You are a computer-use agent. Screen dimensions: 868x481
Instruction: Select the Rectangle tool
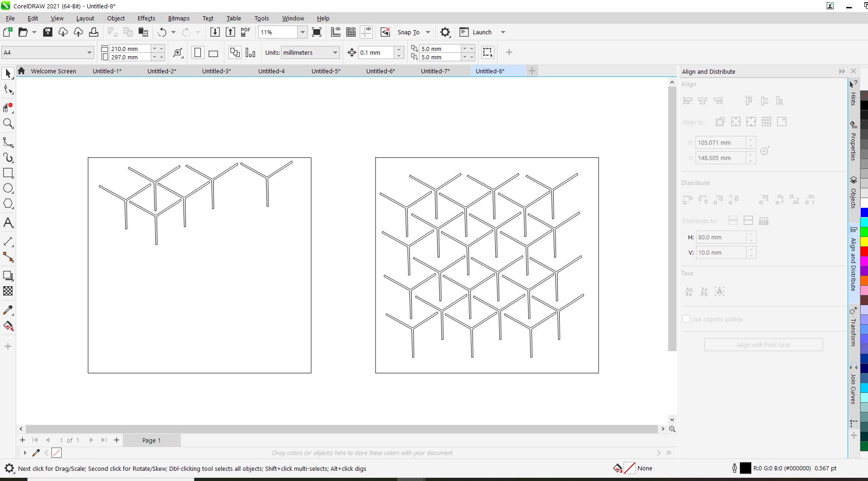coord(8,173)
